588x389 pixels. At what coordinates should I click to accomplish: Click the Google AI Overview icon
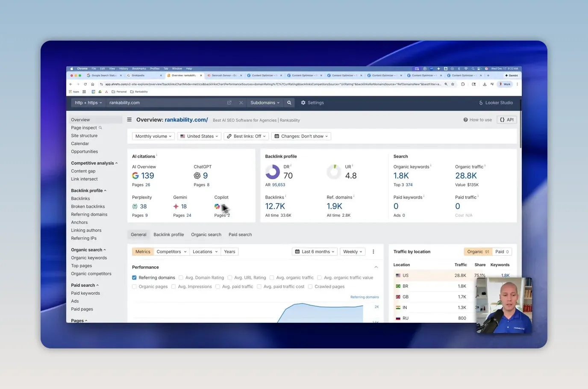pyautogui.click(x=135, y=176)
